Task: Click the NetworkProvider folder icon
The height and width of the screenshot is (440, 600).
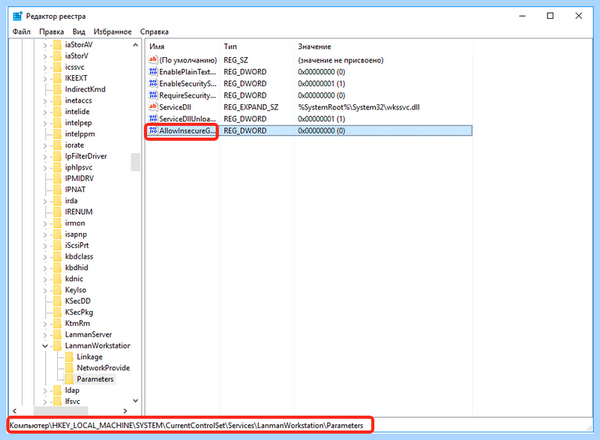Action: pos(69,368)
